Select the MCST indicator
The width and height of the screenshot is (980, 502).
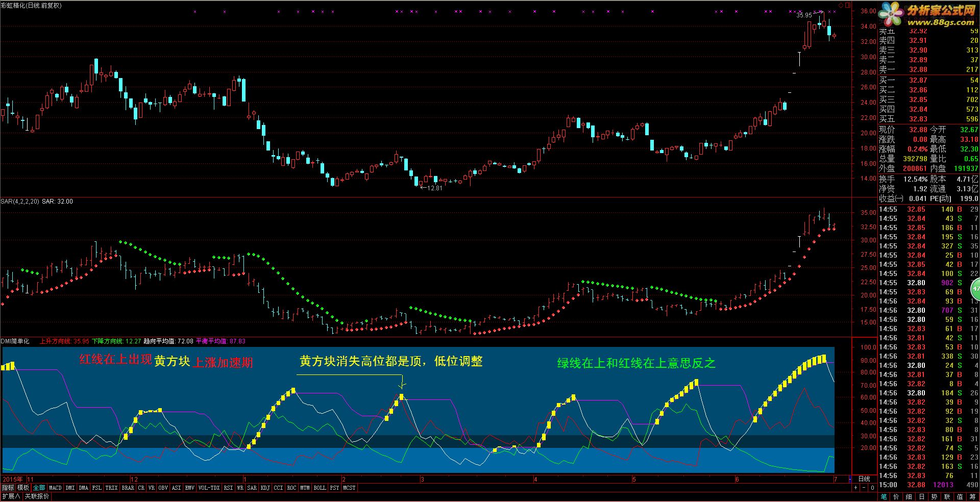349,488
